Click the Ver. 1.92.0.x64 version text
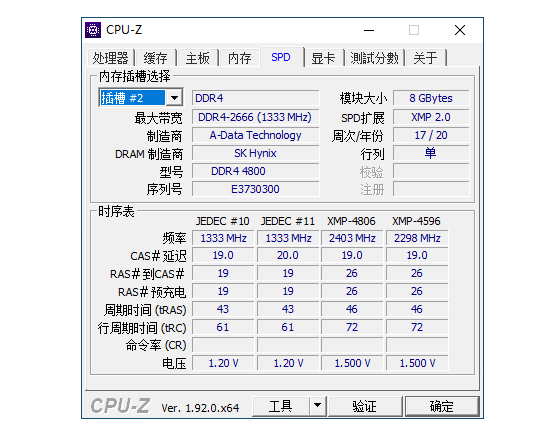This screenshot has width=546, height=434. [200, 408]
